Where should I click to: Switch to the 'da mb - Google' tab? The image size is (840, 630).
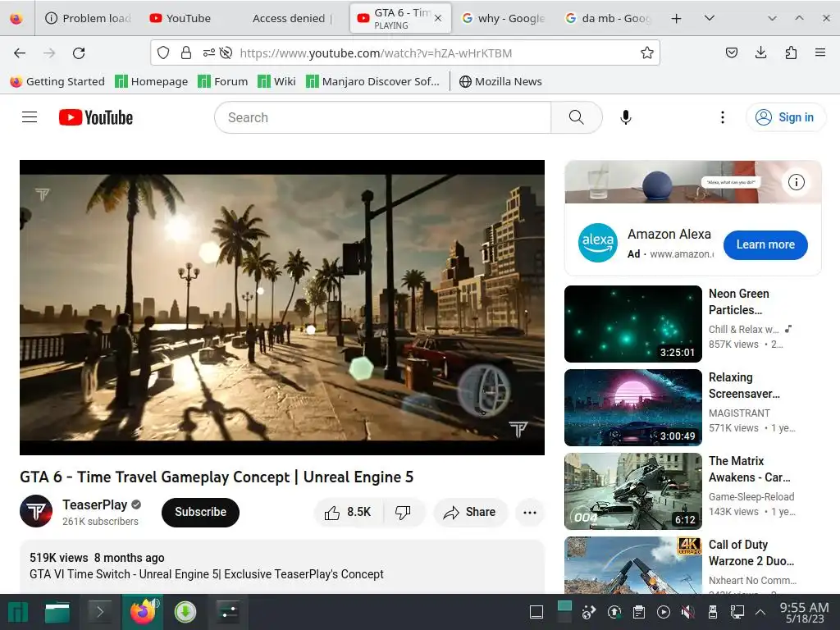pyautogui.click(x=608, y=18)
